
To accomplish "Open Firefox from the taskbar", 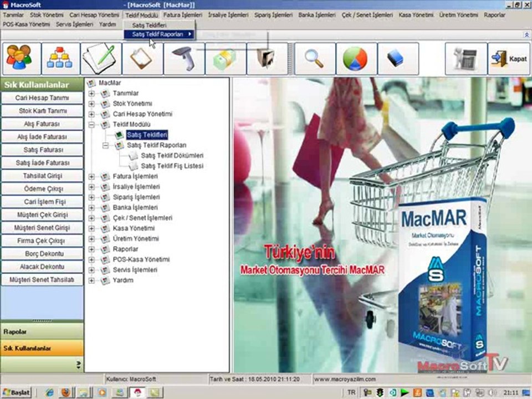I will point(66,392).
